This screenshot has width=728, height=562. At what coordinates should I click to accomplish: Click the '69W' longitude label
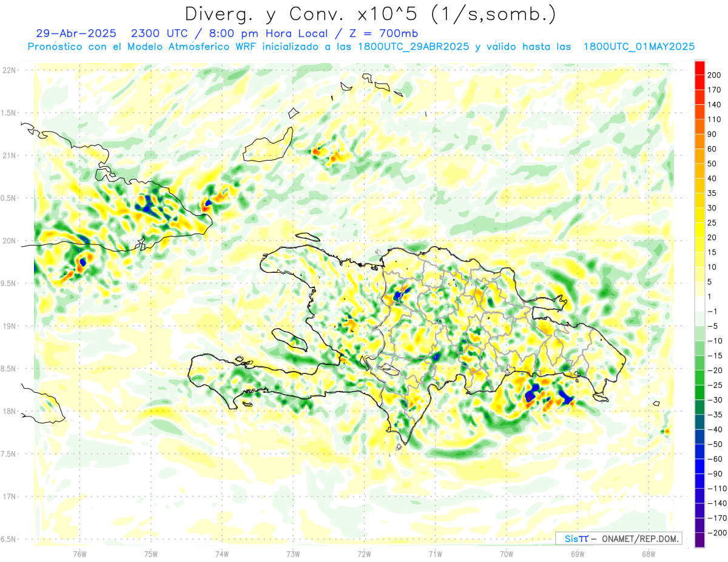click(578, 554)
